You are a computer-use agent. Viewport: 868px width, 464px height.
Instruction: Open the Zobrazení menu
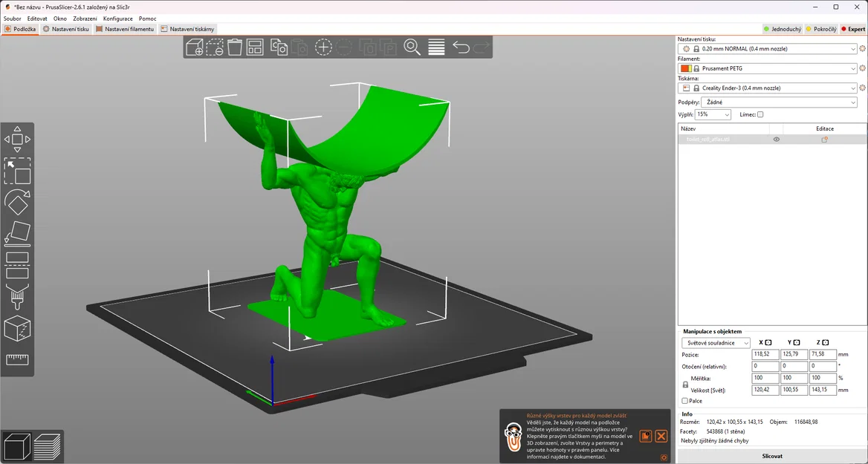(x=85, y=19)
